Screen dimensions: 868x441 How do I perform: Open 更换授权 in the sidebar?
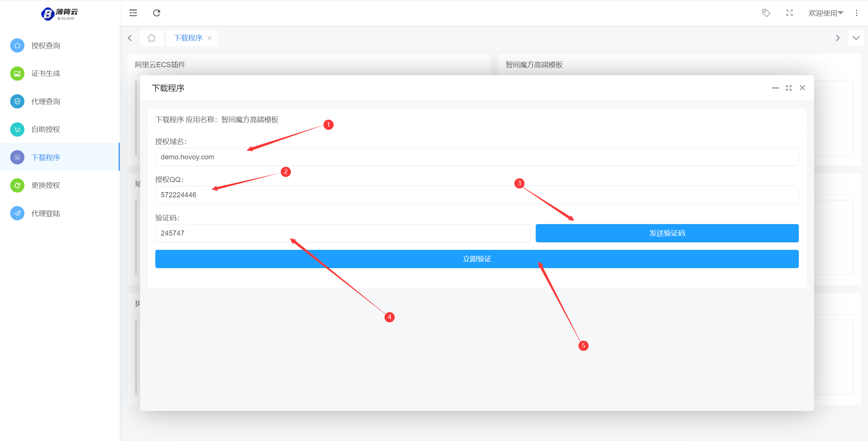click(x=46, y=185)
